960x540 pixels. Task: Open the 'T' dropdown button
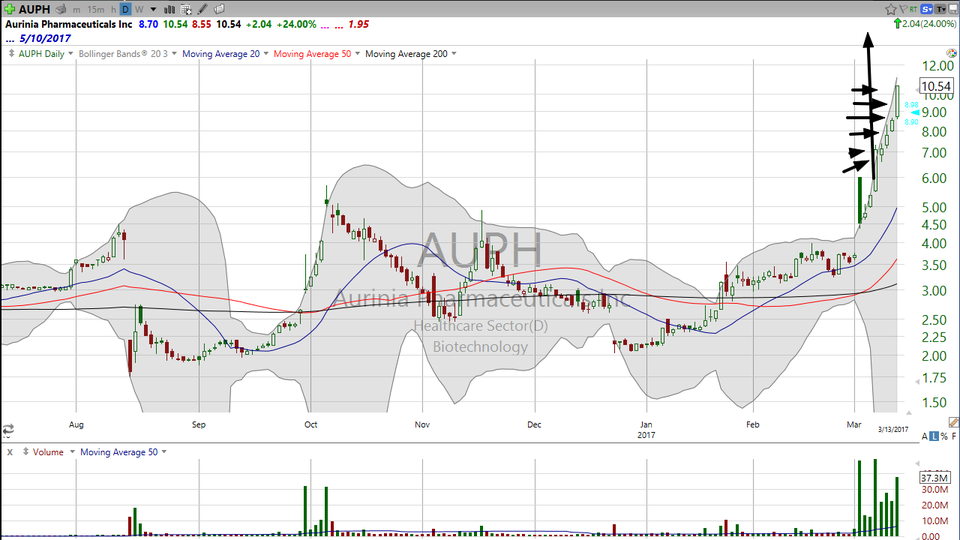pyautogui.click(x=940, y=9)
